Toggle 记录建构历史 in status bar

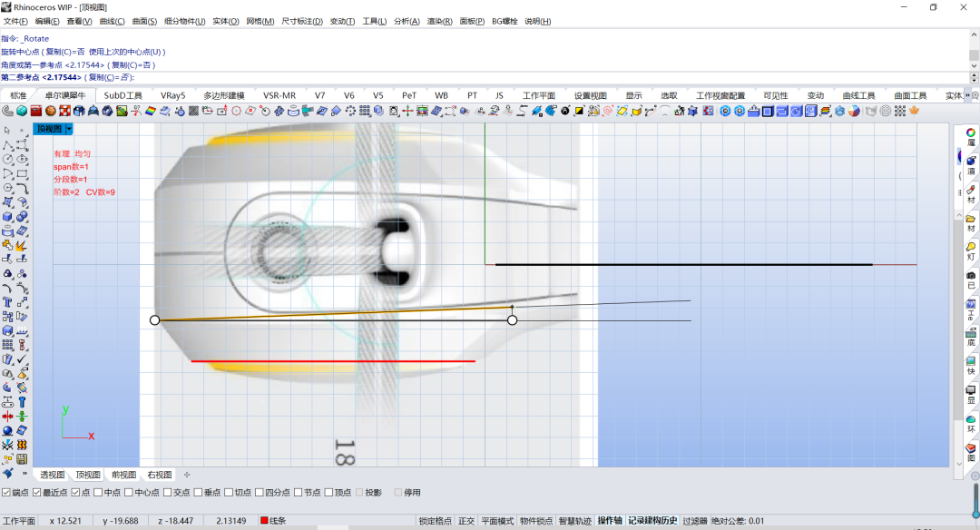pos(652,521)
